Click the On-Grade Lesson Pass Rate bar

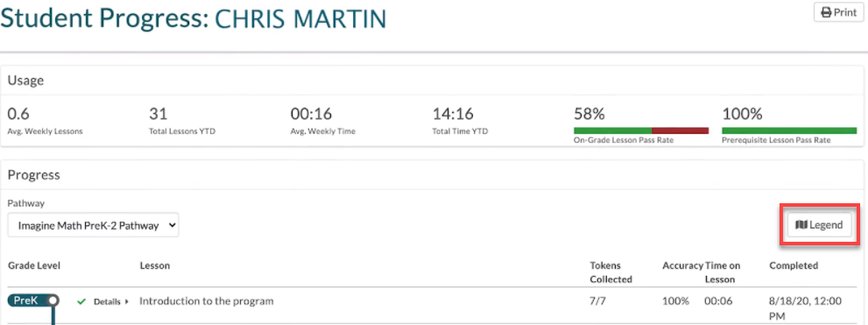(x=641, y=131)
